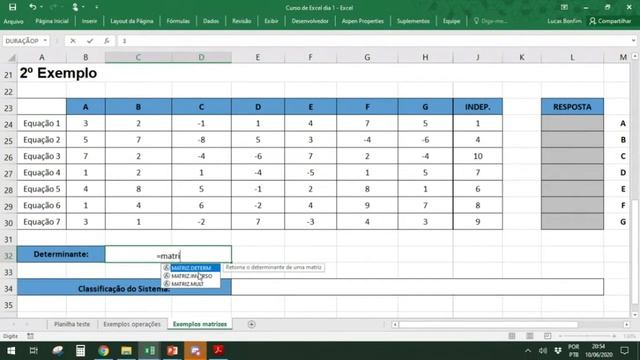Click the macro recording icon in status bar

30,336
